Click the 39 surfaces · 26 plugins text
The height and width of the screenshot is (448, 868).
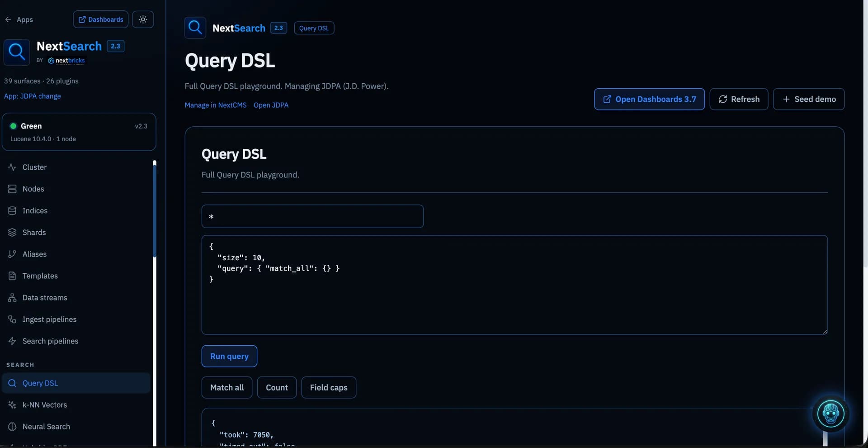click(x=41, y=81)
